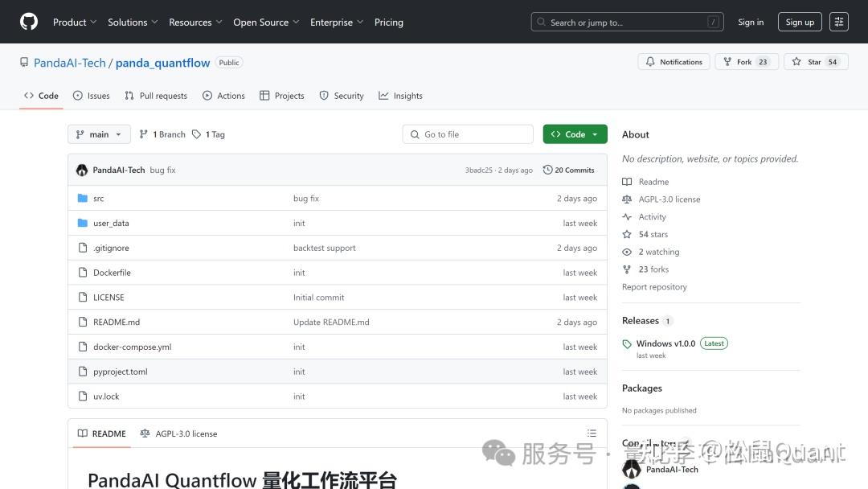Expand the Solutions menu

133,23
